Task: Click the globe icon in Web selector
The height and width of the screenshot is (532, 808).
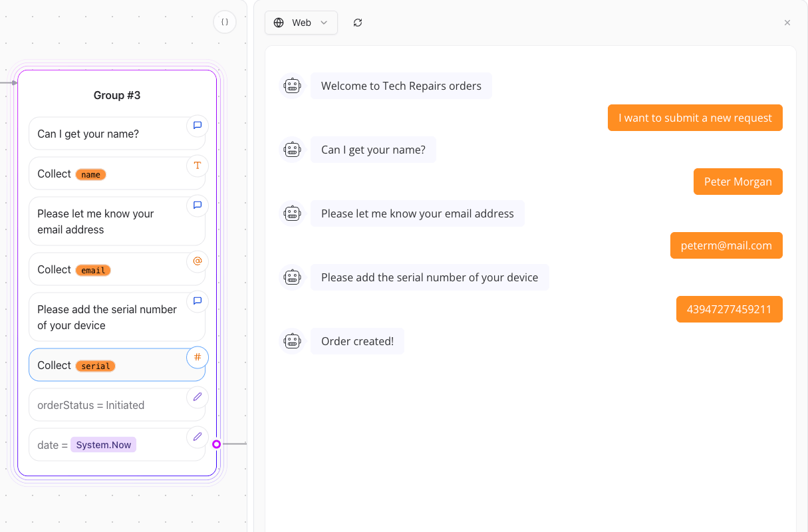Action: click(x=279, y=23)
